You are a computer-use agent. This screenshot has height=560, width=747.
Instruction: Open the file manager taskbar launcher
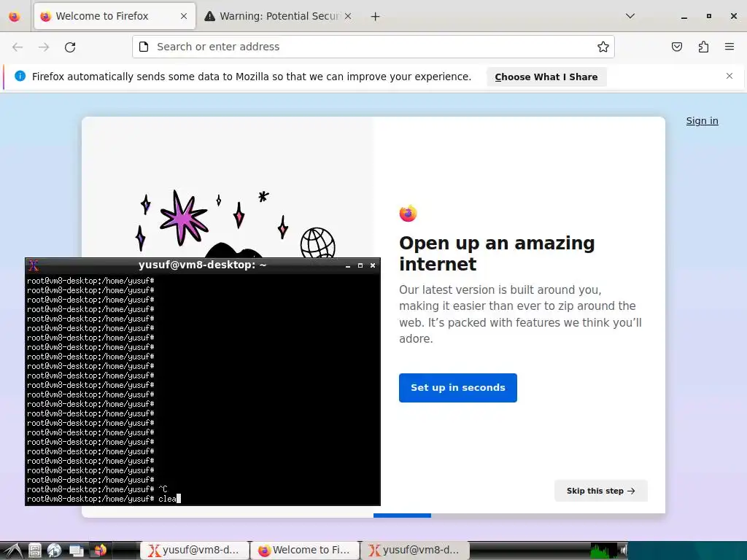35,551
